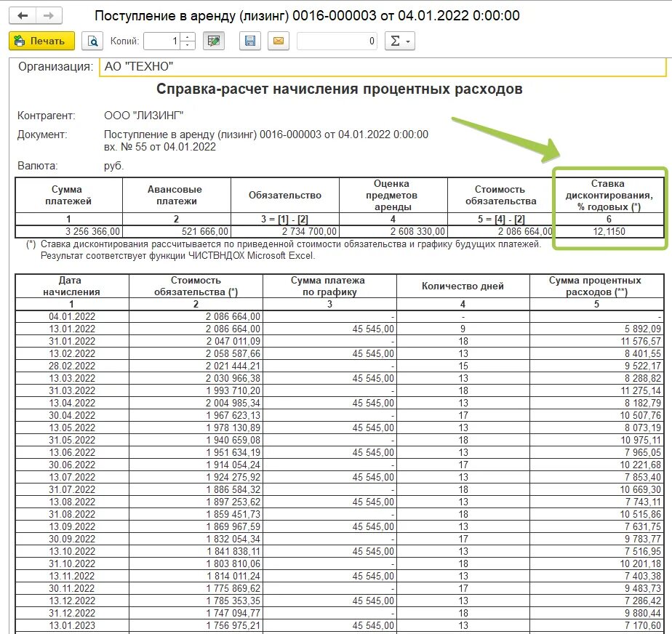This screenshot has height=634, width=672.
Task: Select date cell 13.01.2023
Action: point(72,626)
